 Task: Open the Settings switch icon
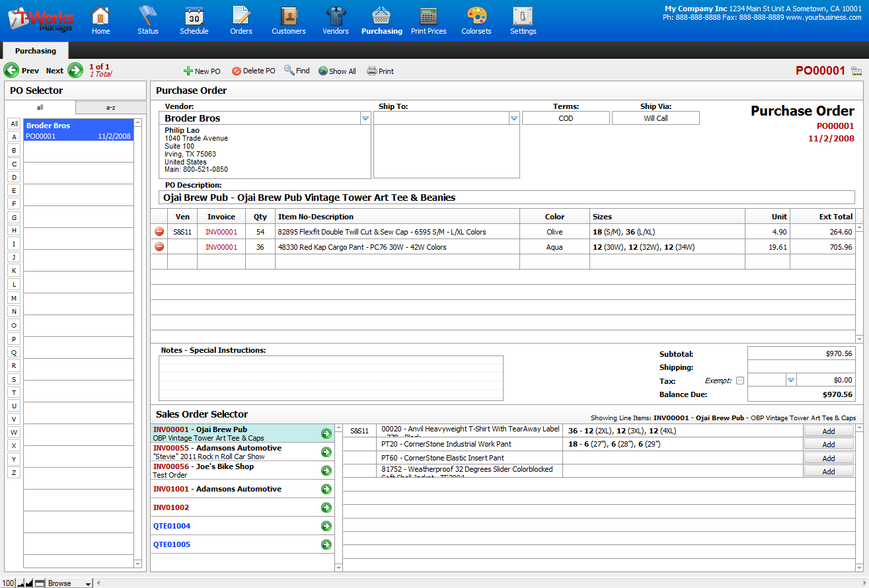pos(523,15)
